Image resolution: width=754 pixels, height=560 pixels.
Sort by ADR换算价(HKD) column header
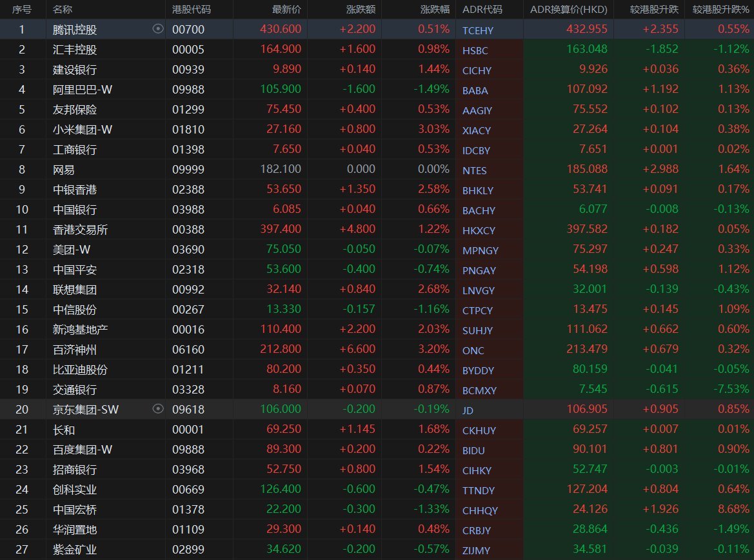coord(568,9)
